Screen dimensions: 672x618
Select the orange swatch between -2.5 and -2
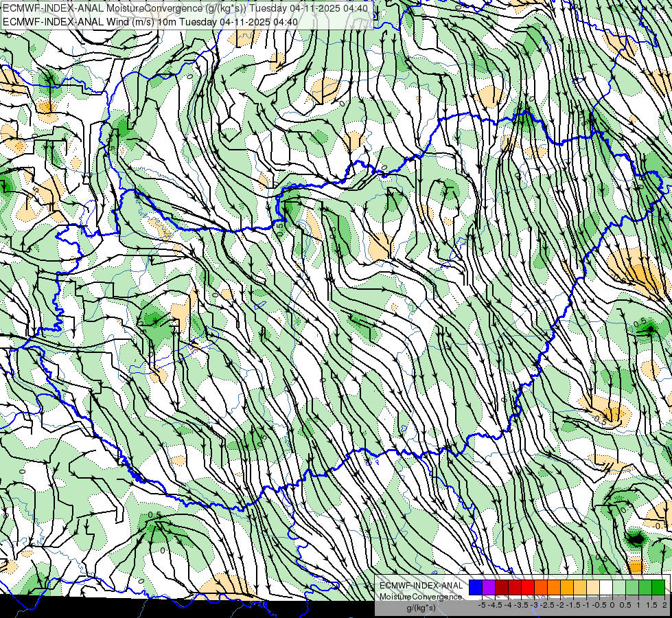coord(554,587)
